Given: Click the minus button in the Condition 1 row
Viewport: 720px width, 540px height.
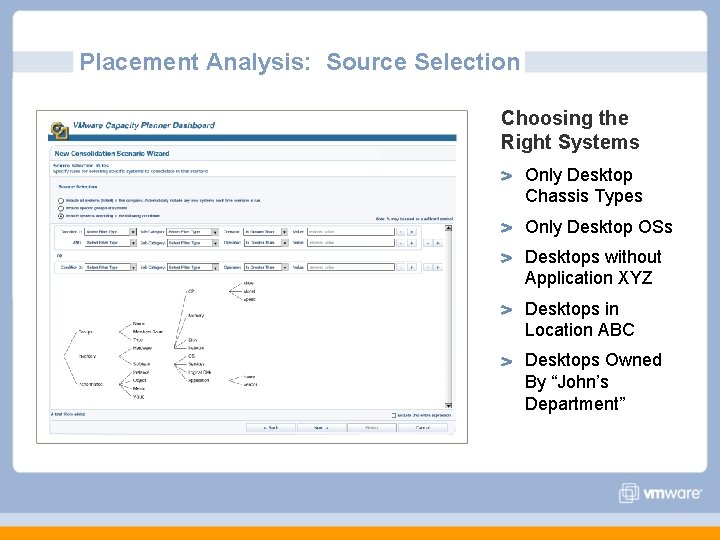Looking at the screenshot, I should (401, 232).
